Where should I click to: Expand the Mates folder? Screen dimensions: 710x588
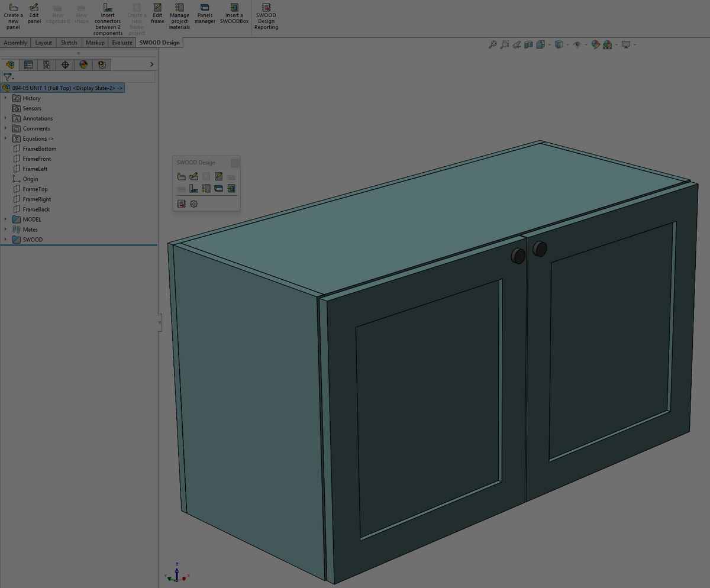point(5,230)
